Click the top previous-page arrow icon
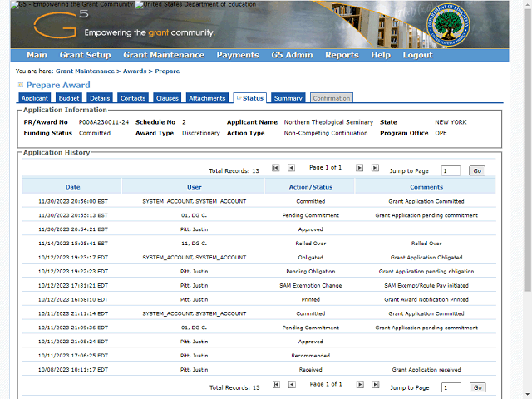Image resolution: width=532 pixels, height=399 pixels. click(291, 168)
